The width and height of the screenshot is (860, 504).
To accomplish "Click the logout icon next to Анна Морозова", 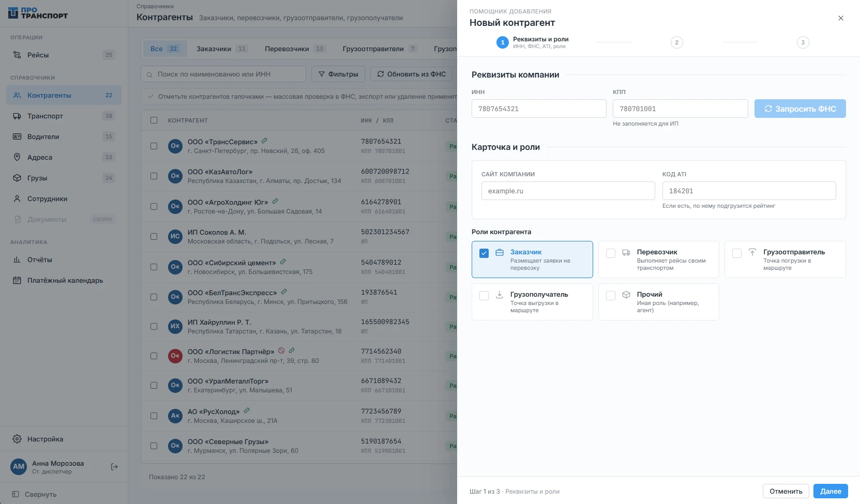I will point(114,467).
